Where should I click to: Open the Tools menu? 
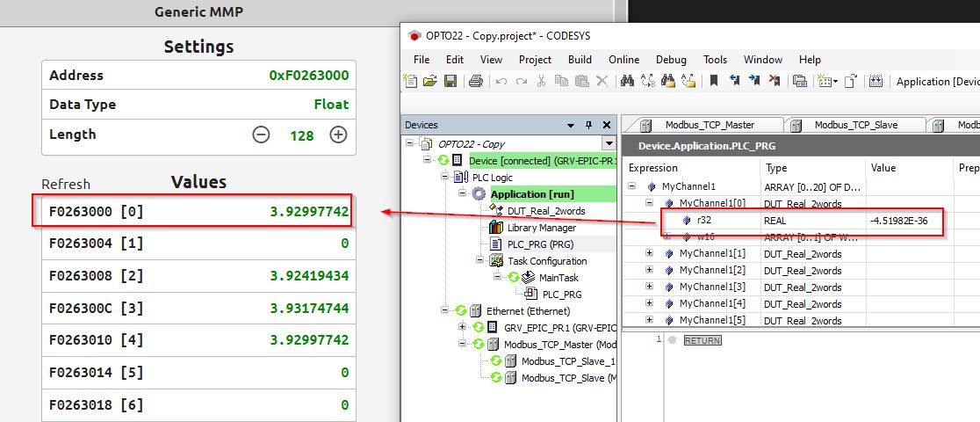715,60
